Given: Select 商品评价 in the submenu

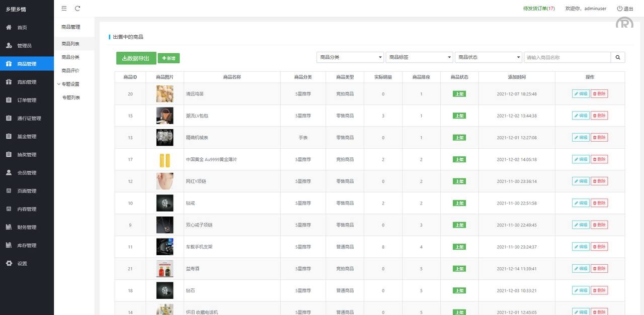Looking at the screenshot, I should (70, 70).
